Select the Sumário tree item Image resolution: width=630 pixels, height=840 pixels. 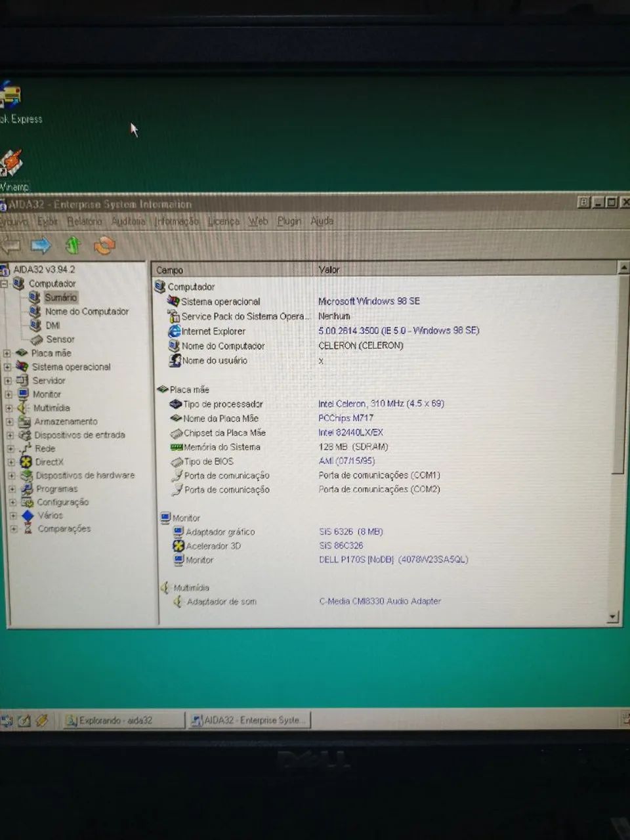[61, 297]
